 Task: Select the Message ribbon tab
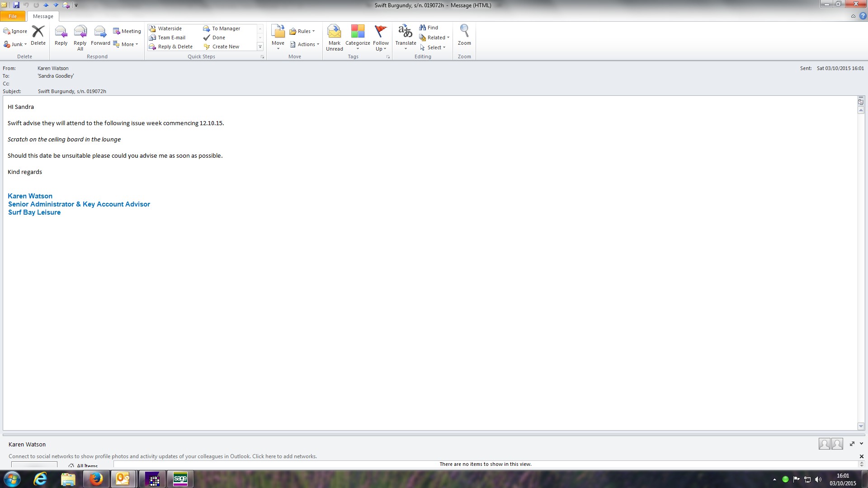(x=43, y=16)
